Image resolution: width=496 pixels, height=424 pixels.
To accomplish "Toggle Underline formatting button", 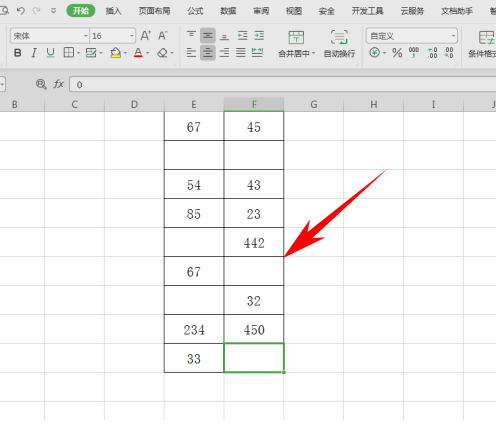I will click(50, 53).
